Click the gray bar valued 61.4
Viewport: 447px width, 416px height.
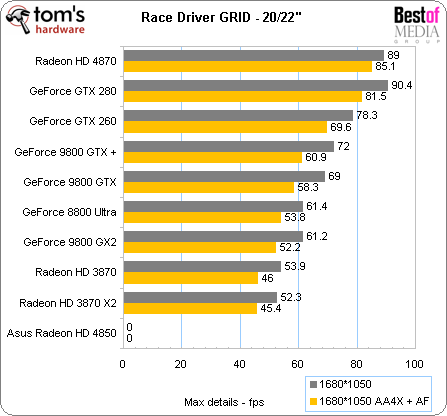click(x=213, y=207)
